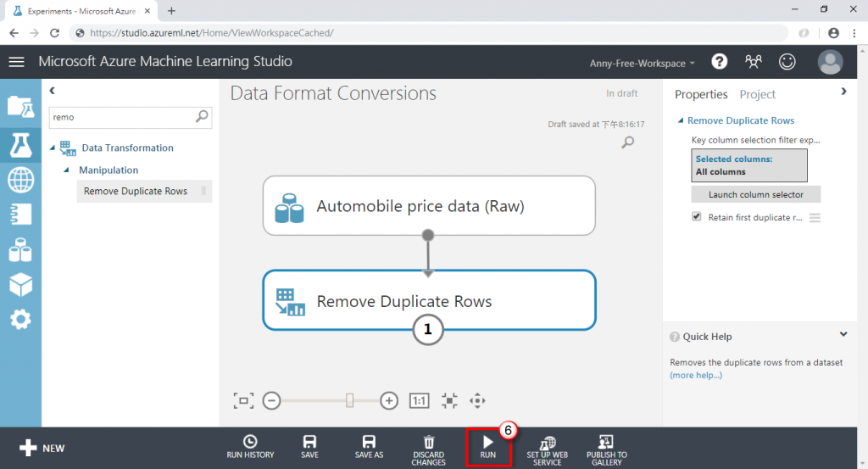Select the Automobile price data module
Screen dimensions: 868x469
pyautogui.click(x=429, y=205)
